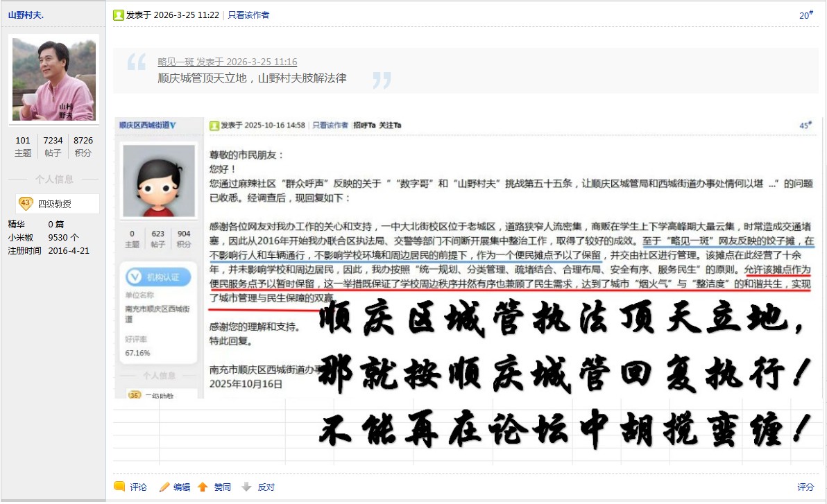This screenshot has width=827, height=504.
Task: Open the 评论 comment bubble icon
Action: pyautogui.click(x=120, y=487)
